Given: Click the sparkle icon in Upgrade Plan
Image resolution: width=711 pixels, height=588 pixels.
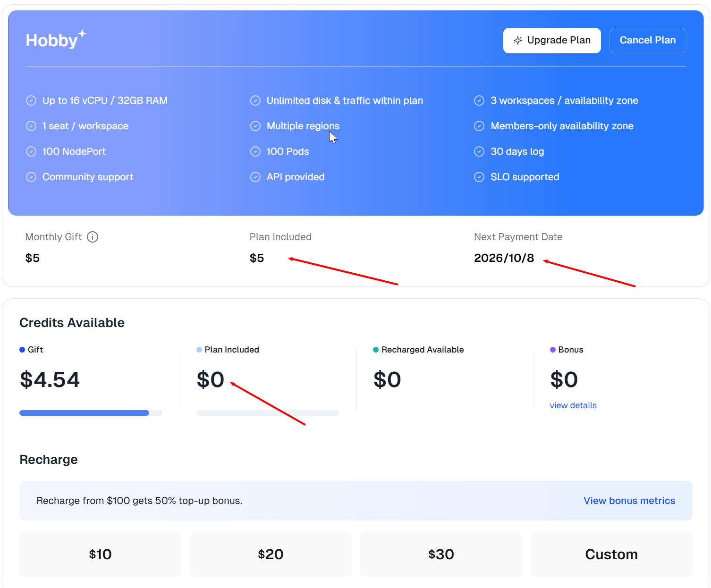Looking at the screenshot, I should (517, 41).
